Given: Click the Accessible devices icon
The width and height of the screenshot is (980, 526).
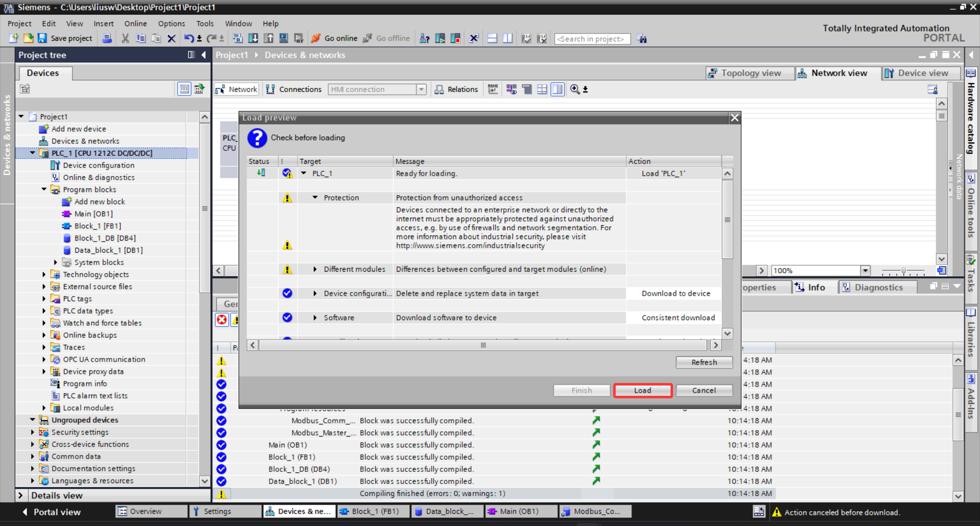Looking at the screenshot, I should (424, 38).
